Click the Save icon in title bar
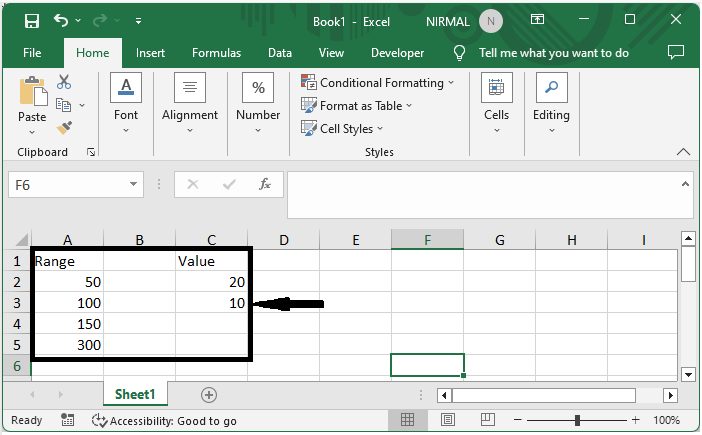Viewport: 702px width, 435px height. click(31, 20)
